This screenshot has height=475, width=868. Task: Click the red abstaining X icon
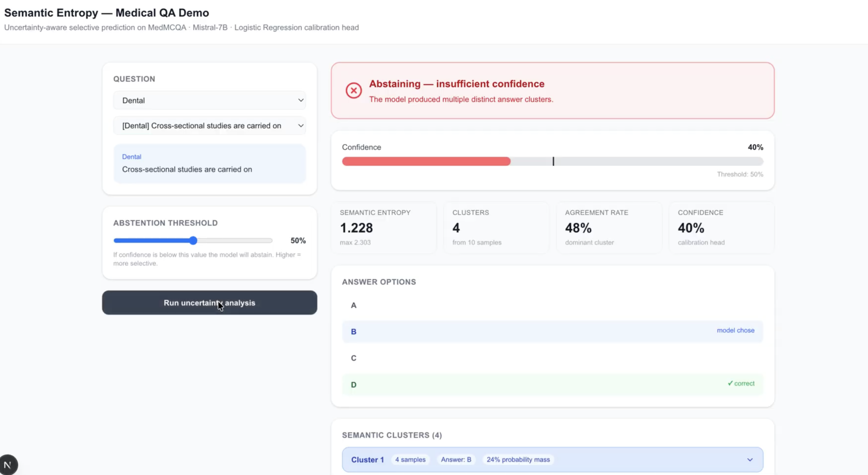click(353, 90)
